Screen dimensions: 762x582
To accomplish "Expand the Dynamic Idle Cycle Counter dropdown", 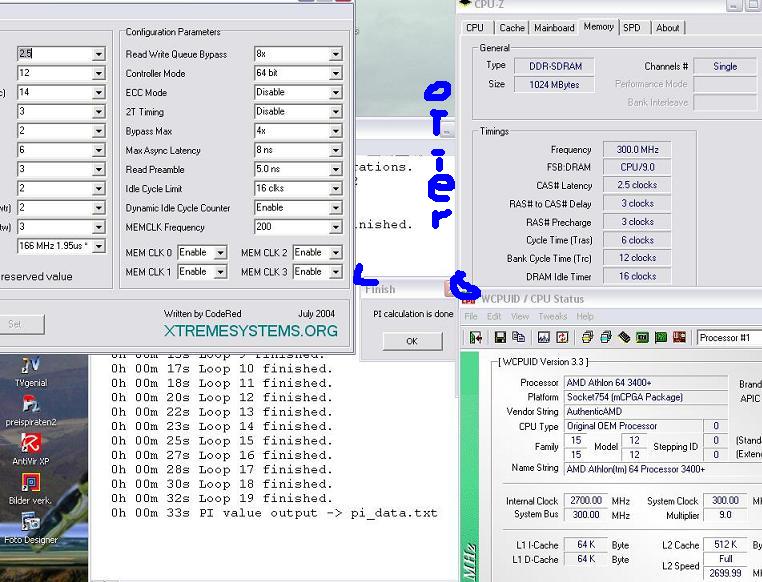I will (x=335, y=208).
